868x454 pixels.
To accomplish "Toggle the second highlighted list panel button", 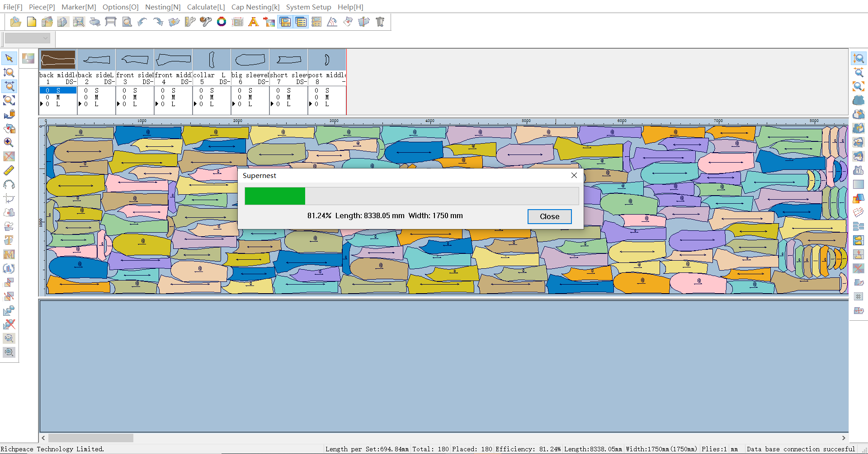I will pos(301,22).
